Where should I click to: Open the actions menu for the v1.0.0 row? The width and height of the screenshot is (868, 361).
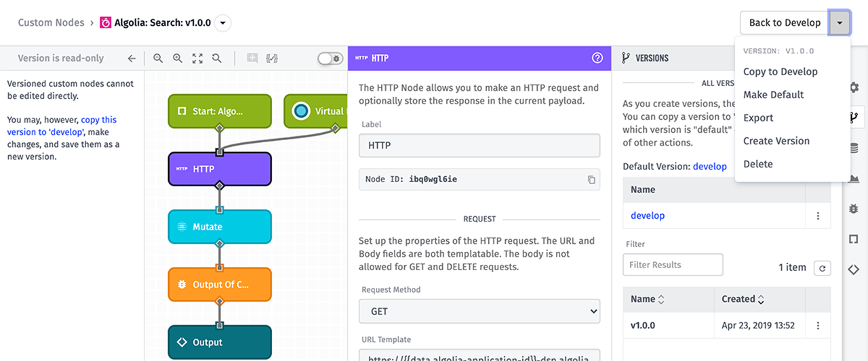pyautogui.click(x=818, y=326)
